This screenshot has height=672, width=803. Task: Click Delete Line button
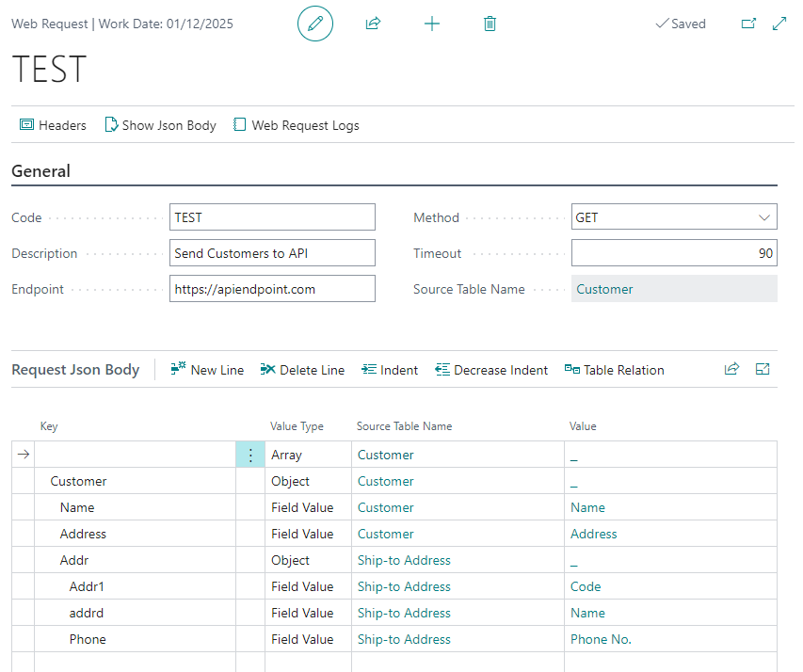pos(302,370)
